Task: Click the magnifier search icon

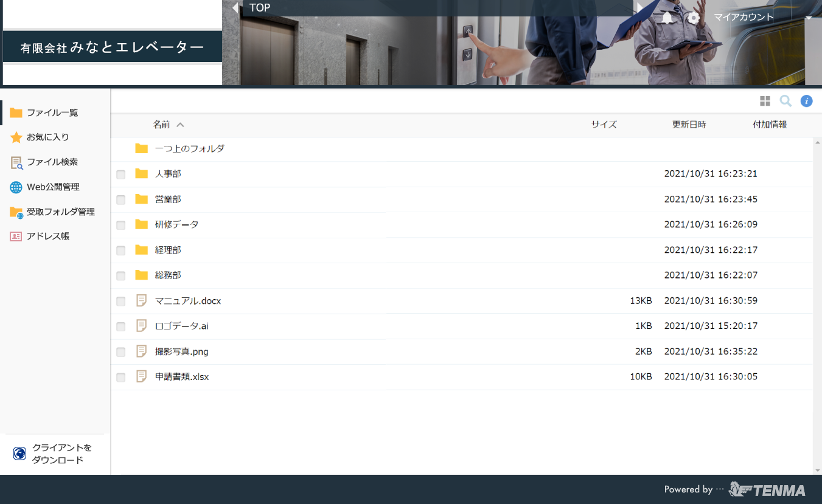Action: tap(785, 101)
